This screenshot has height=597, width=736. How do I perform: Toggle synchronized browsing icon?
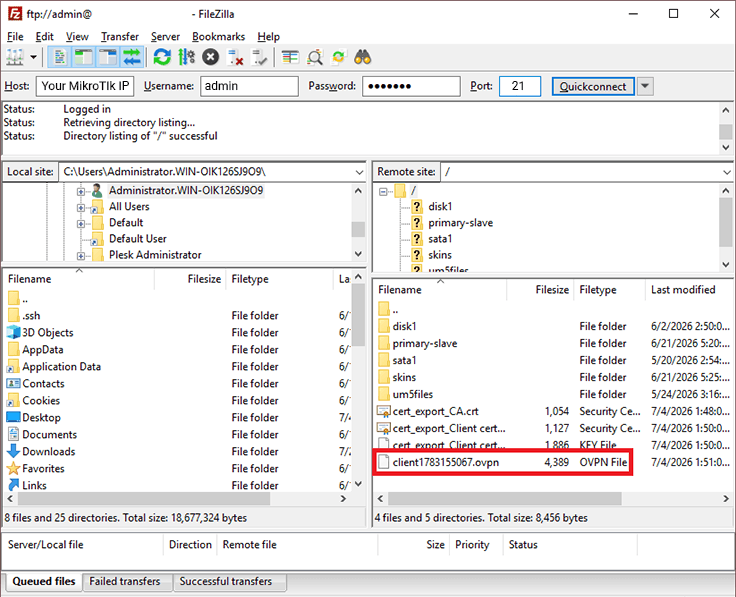(339, 58)
